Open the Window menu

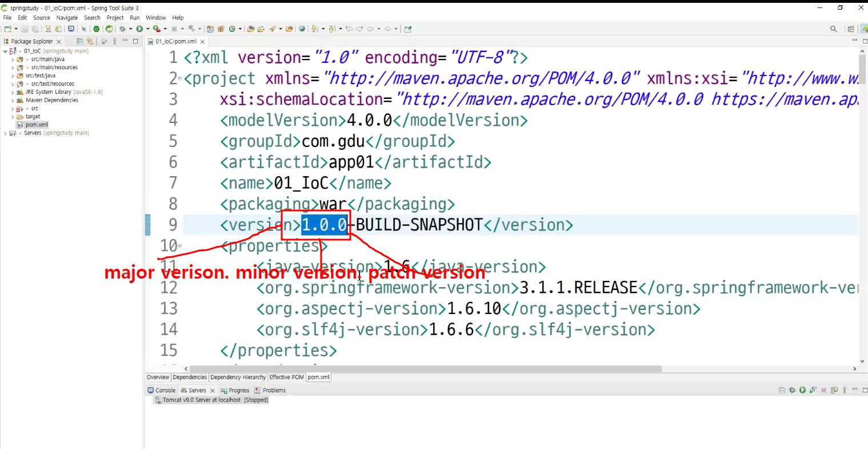(156, 18)
